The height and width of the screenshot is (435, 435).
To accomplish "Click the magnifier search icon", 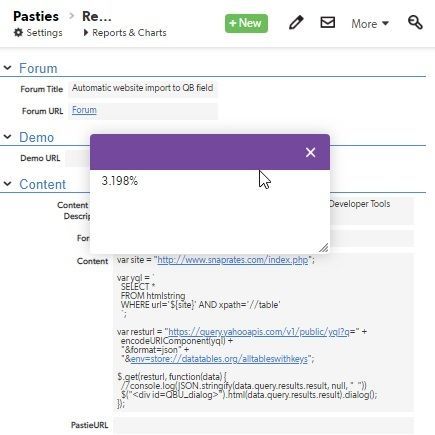I will (415, 23).
